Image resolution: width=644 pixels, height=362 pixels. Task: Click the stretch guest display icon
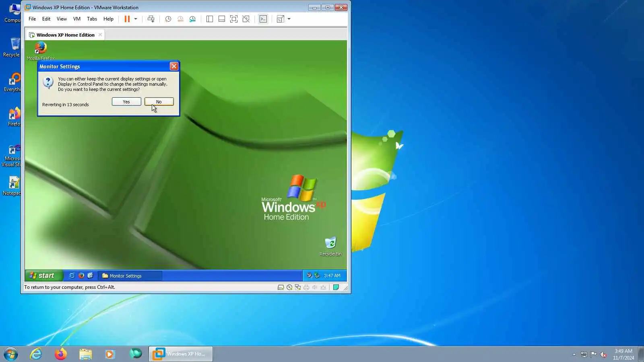point(281,19)
